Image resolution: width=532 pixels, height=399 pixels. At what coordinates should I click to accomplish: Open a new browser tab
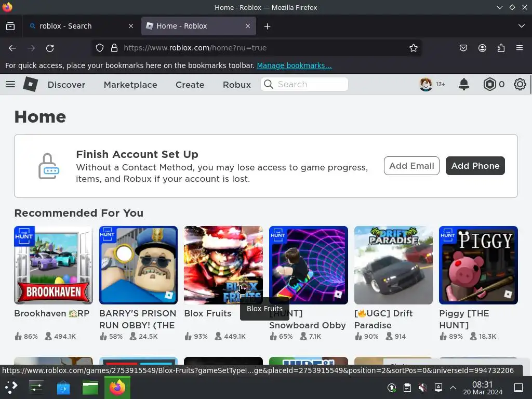tap(268, 26)
